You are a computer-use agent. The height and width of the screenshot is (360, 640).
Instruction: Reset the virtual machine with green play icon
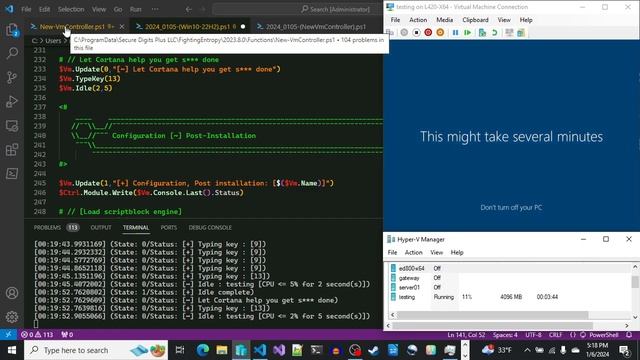[x=467, y=33]
